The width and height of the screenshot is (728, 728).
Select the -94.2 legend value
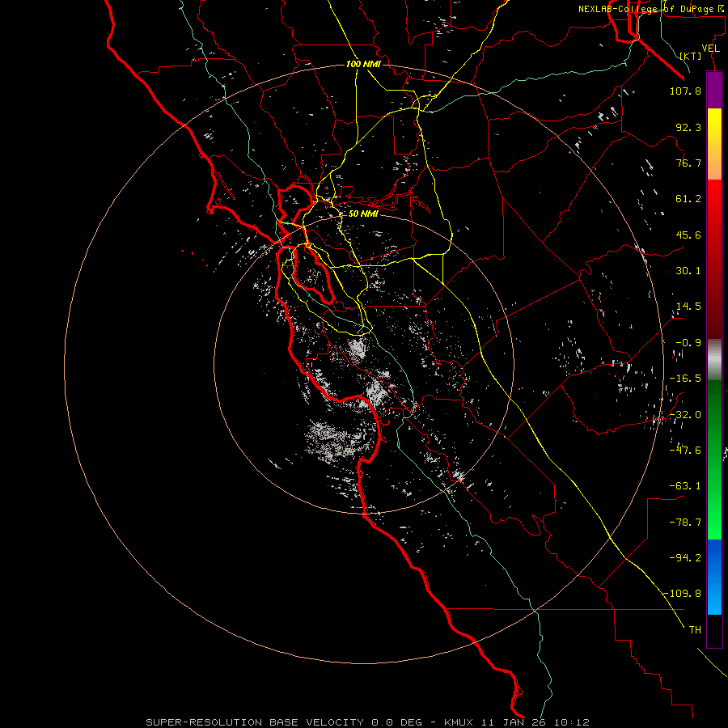(685, 558)
